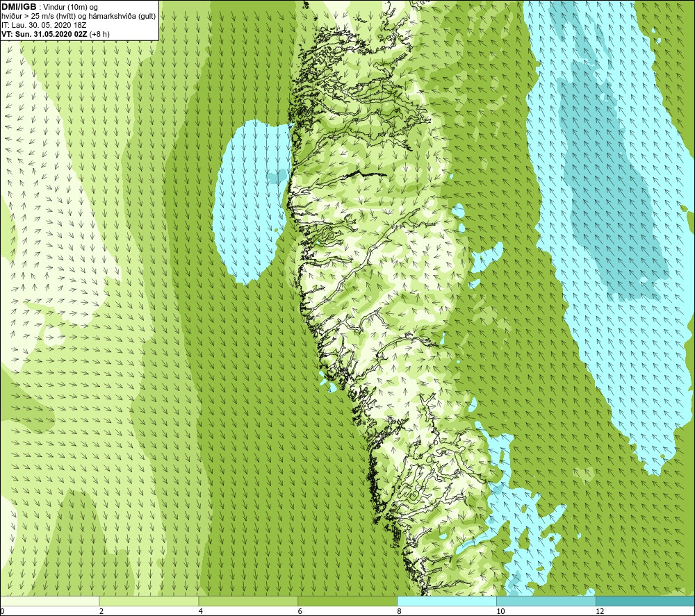
Task: Click the legend label '12'
Action: pos(599,612)
